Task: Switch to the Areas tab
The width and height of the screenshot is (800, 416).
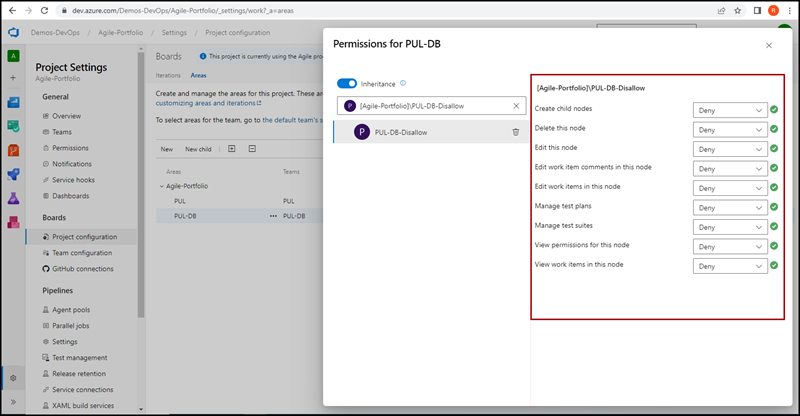Action: point(198,75)
